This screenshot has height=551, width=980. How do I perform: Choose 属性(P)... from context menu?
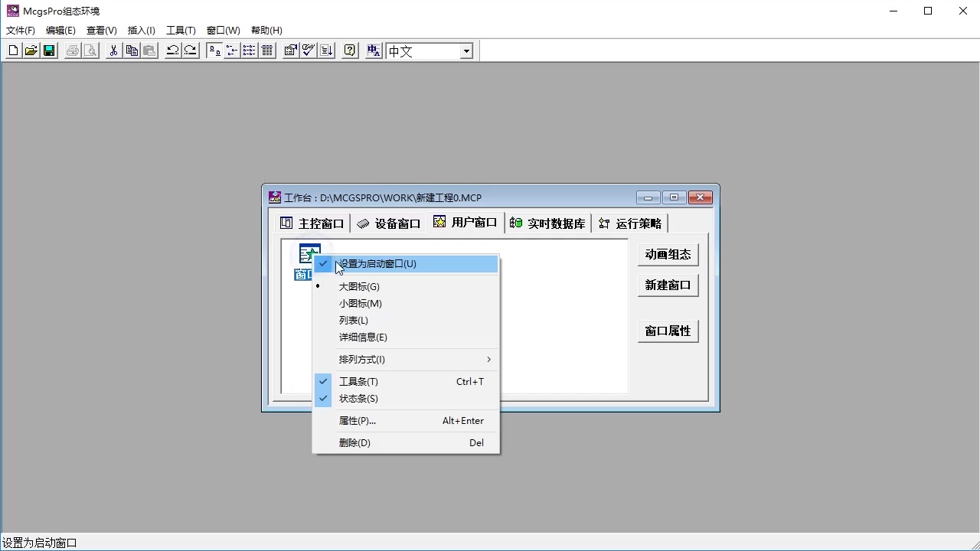406,421
